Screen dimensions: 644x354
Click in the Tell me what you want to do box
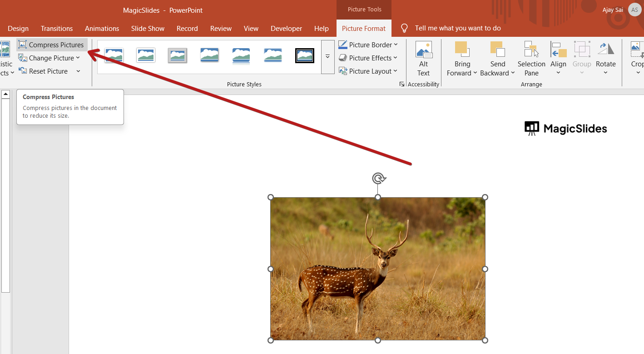[458, 28]
